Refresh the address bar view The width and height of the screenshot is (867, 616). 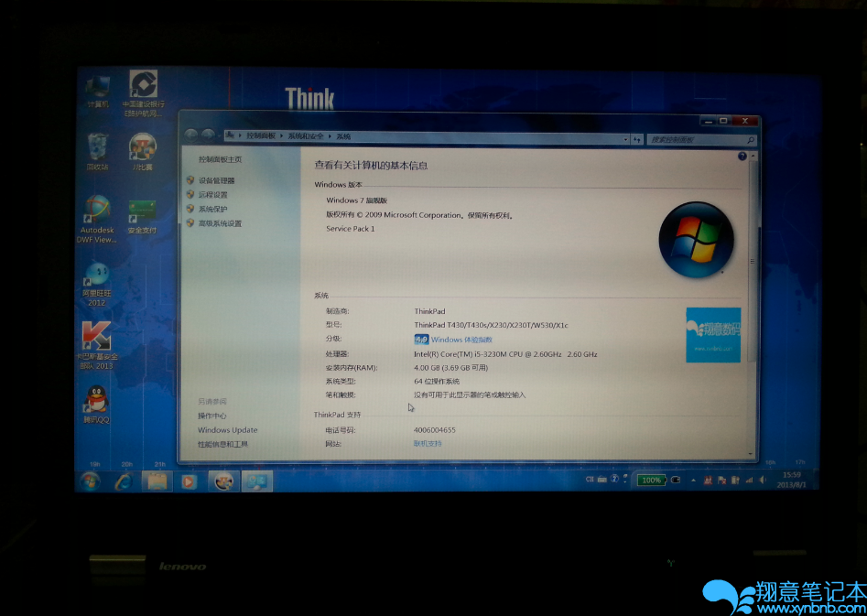coord(637,139)
